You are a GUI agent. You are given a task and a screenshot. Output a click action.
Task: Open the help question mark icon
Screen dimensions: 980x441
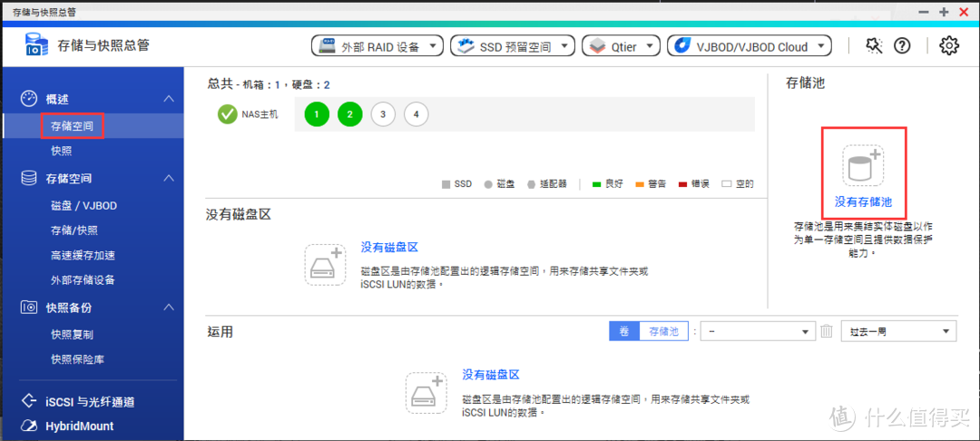tap(902, 45)
